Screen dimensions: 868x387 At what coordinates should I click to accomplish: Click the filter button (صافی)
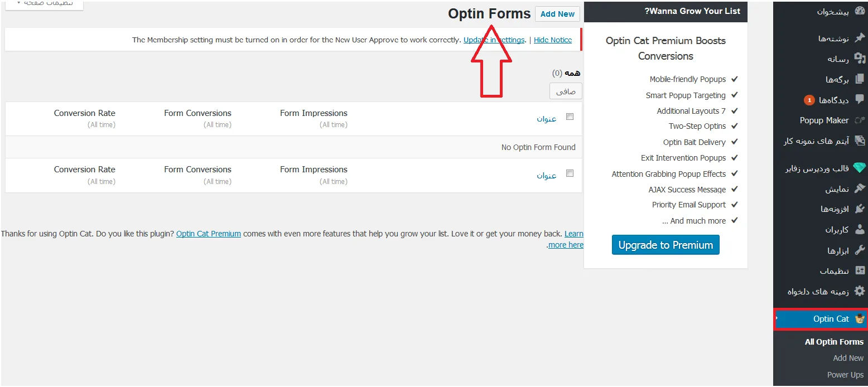click(x=566, y=91)
